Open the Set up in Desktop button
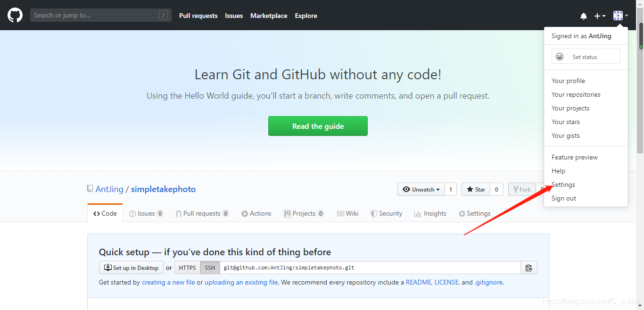Image resolution: width=644 pixels, height=310 pixels. [x=131, y=268]
